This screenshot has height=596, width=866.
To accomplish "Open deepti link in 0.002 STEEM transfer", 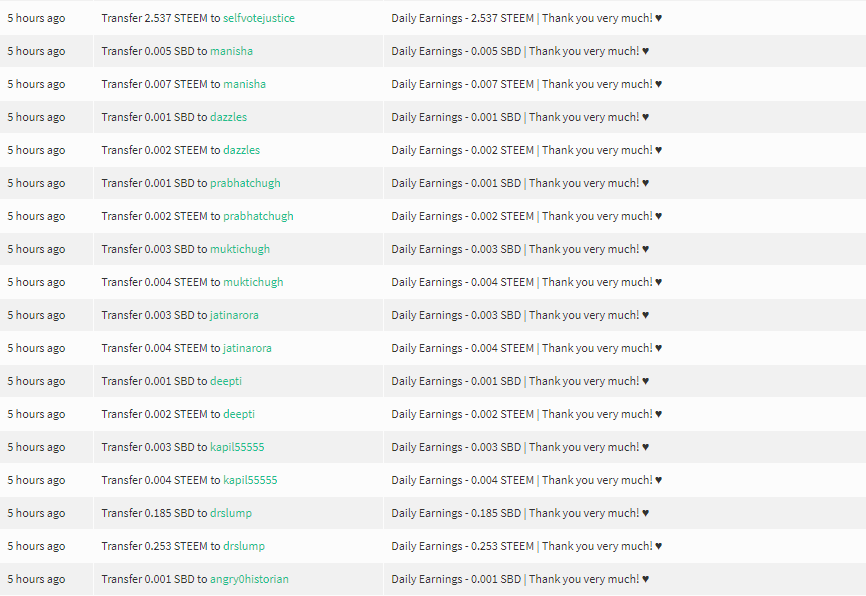I will [x=239, y=414].
